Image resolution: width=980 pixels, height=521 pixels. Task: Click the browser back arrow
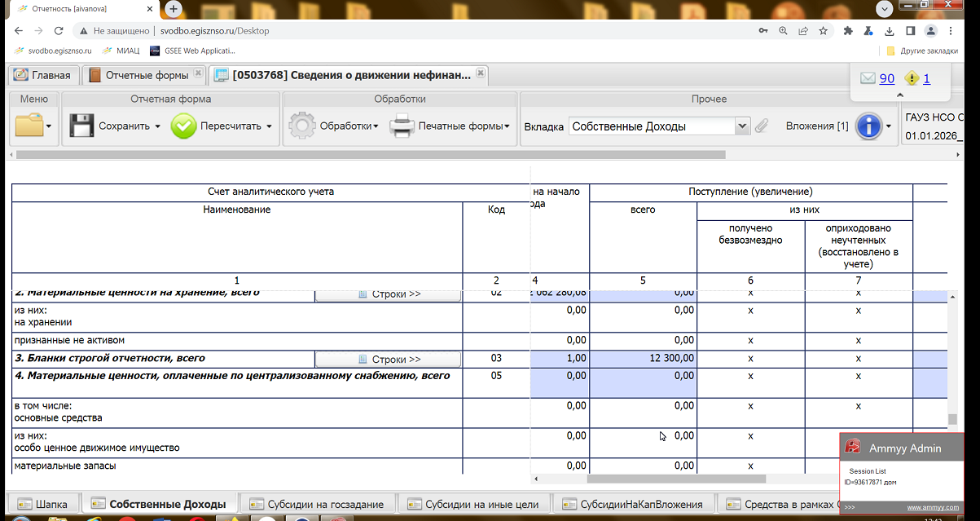pyautogui.click(x=17, y=31)
